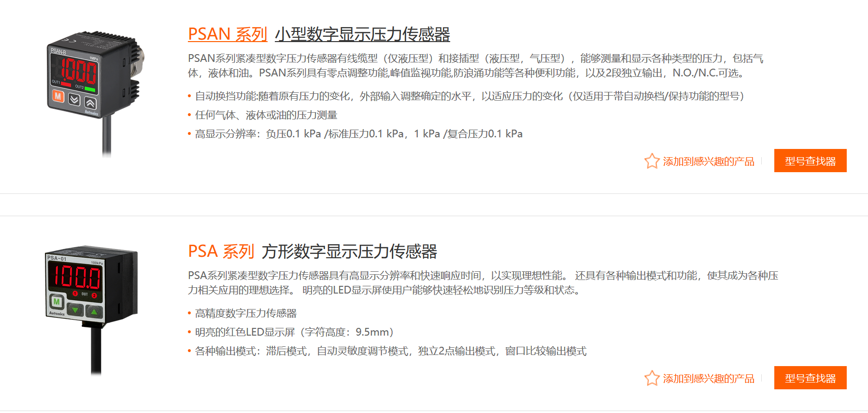Click the star icon for PSAN series
868x413 pixels.
pyautogui.click(x=652, y=161)
